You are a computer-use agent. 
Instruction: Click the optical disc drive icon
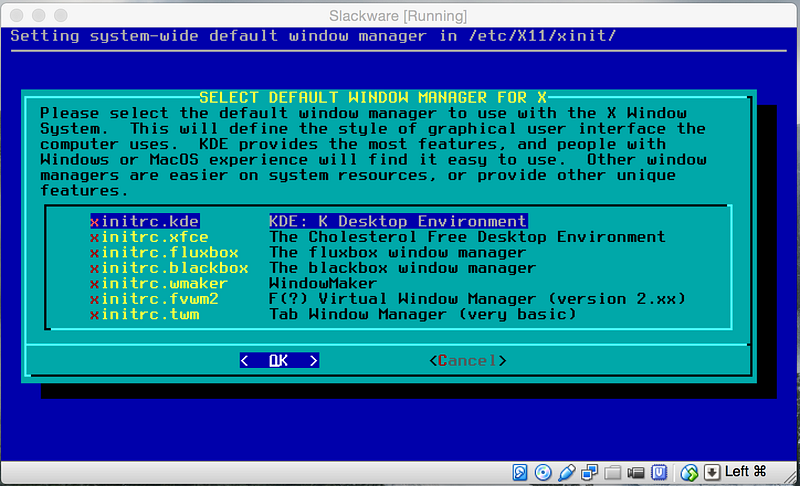[x=543, y=473]
